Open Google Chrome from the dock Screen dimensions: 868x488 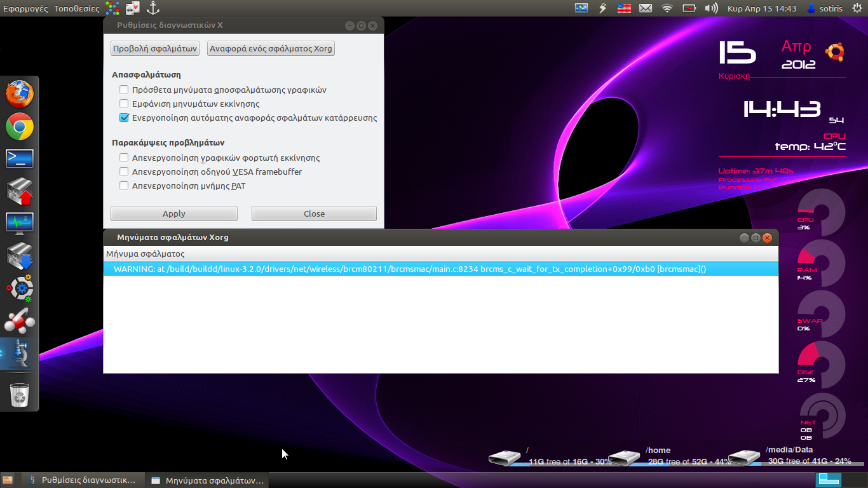click(x=20, y=127)
